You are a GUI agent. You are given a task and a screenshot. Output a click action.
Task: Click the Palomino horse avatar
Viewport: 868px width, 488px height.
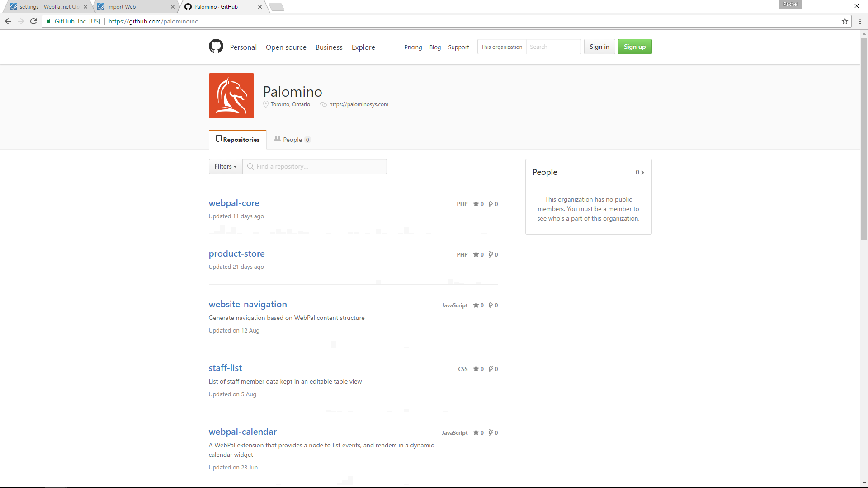(231, 96)
